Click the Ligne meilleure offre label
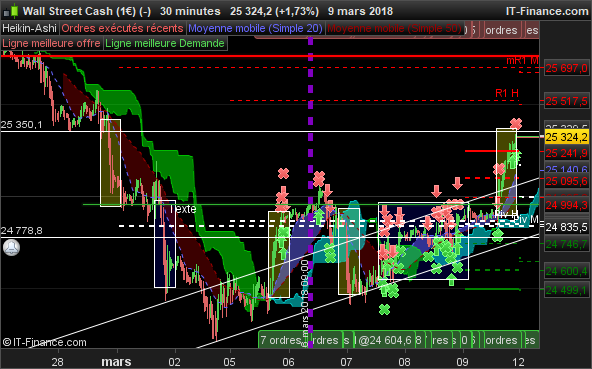 [x=51, y=43]
